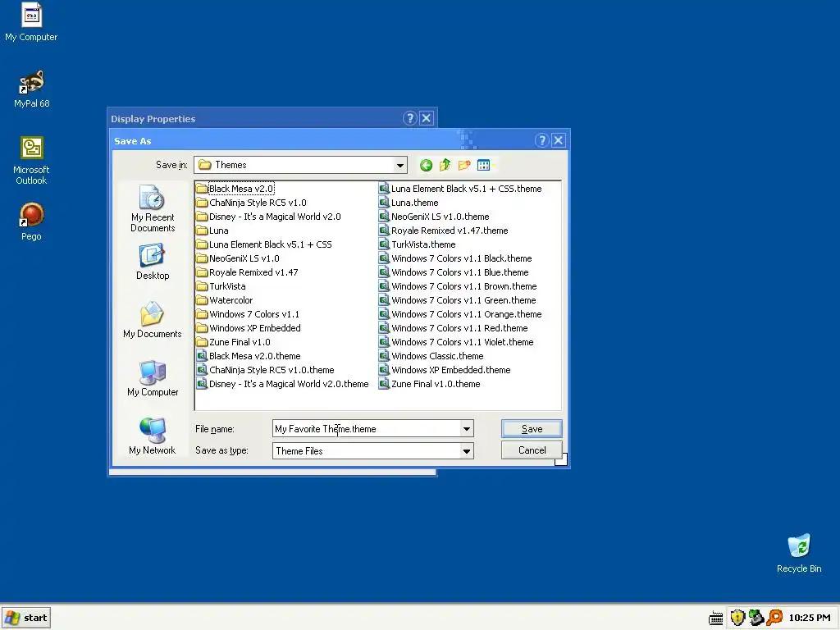
Task: Select Luna Element Black v5.1 + CSS folder
Action: coord(264,244)
